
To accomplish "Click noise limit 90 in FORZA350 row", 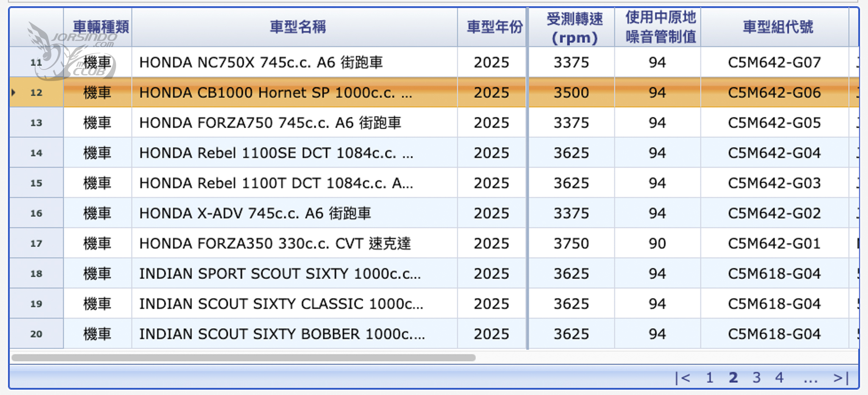I will [x=657, y=243].
